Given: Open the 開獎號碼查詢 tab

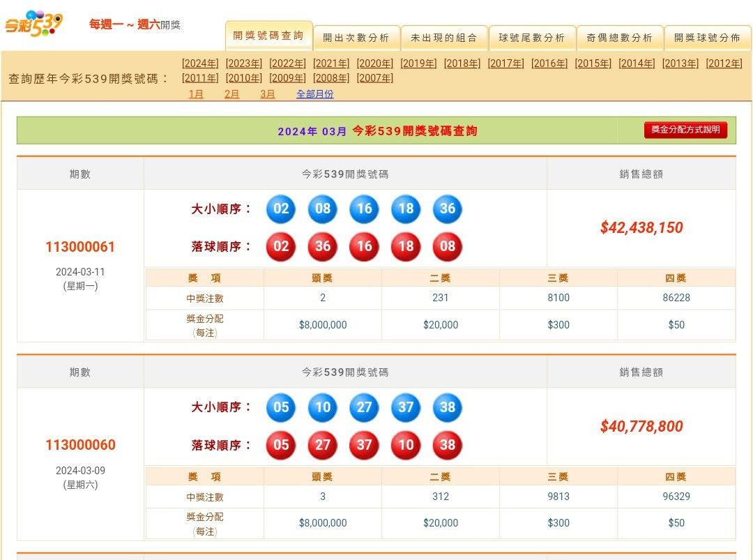Looking at the screenshot, I should click(268, 36).
